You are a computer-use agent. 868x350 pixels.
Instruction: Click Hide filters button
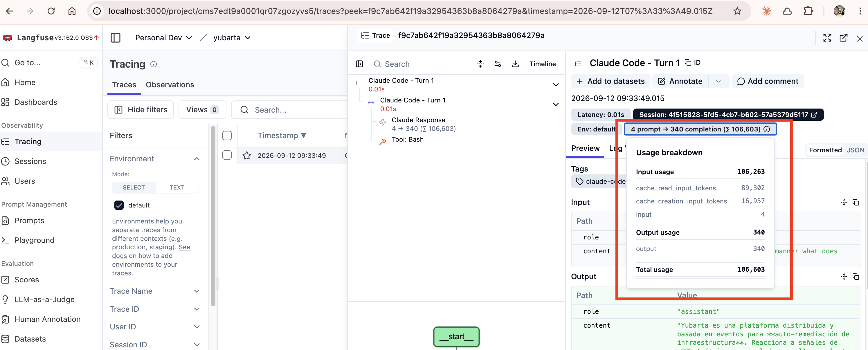point(141,110)
